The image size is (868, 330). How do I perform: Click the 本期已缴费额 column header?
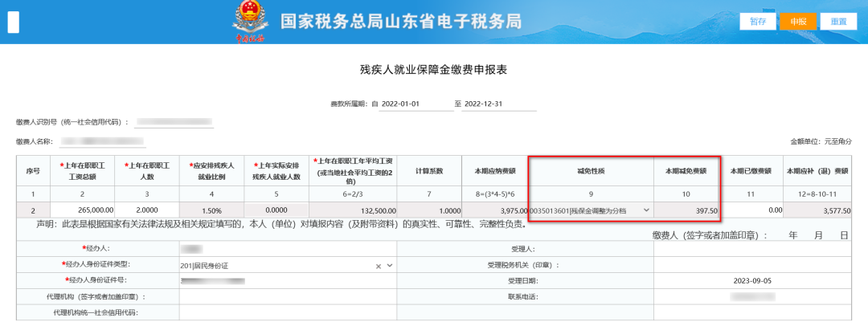pyautogui.click(x=751, y=171)
